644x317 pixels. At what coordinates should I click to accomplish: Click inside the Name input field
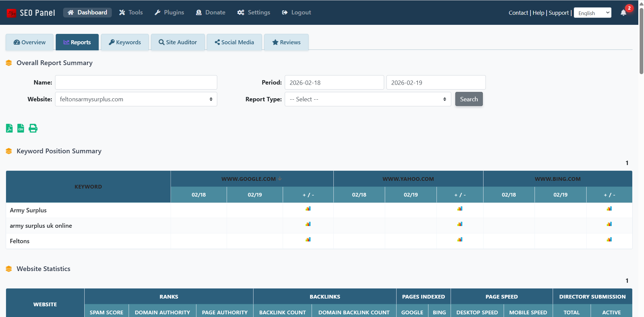point(136,82)
